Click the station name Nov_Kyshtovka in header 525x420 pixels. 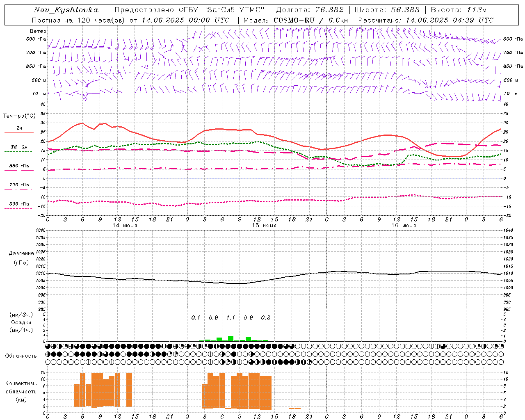point(66,10)
